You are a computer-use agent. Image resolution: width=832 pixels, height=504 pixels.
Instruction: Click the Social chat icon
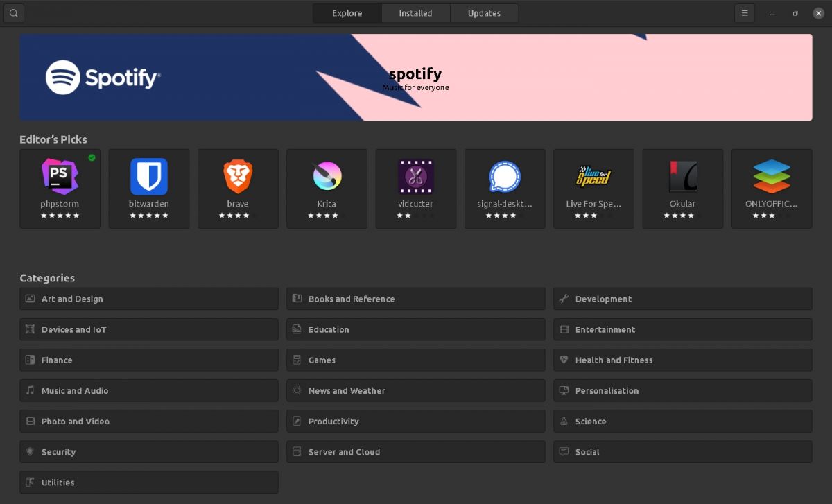point(564,451)
